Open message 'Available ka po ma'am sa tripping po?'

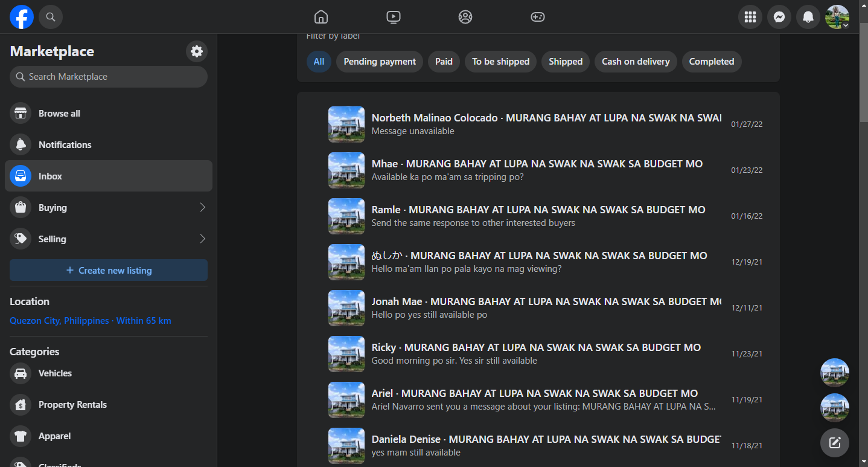(447, 177)
